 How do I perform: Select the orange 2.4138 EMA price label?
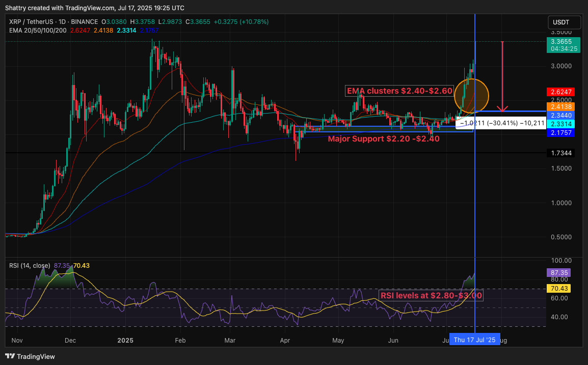coord(560,106)
